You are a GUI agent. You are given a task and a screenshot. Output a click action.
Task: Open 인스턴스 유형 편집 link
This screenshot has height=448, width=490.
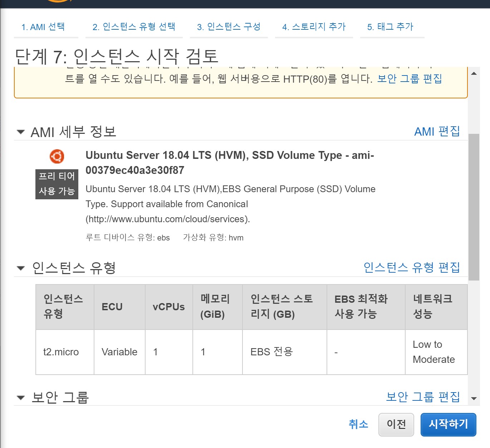[412, 267]
